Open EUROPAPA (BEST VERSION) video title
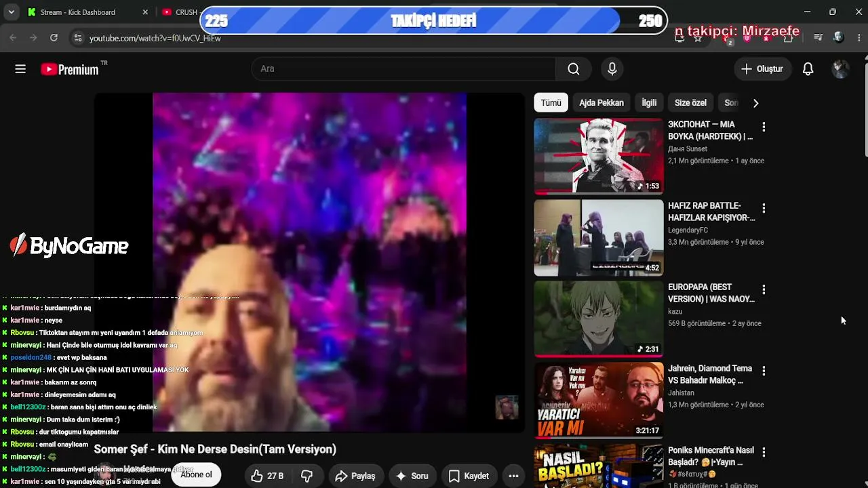868x488 pixels. [x=711, y=293]
